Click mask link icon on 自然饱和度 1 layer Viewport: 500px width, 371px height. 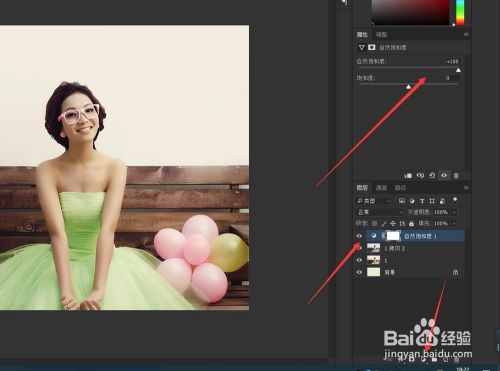click(x=383, y=236)
